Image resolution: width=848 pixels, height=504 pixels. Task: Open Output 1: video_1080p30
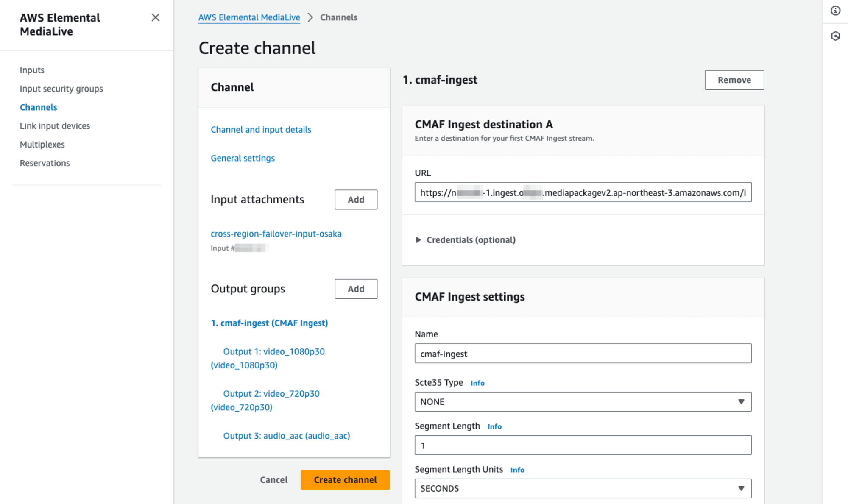click(268, 358)
